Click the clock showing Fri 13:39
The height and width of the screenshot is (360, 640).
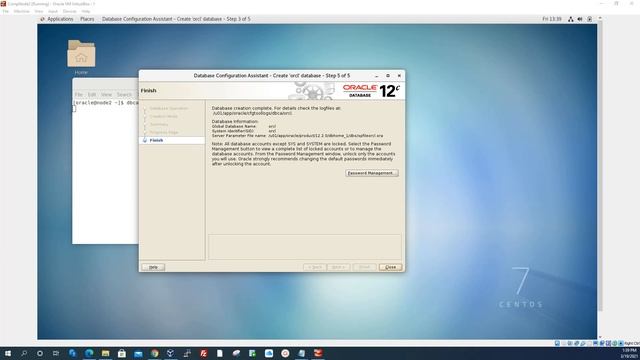(x=552, y=19)
